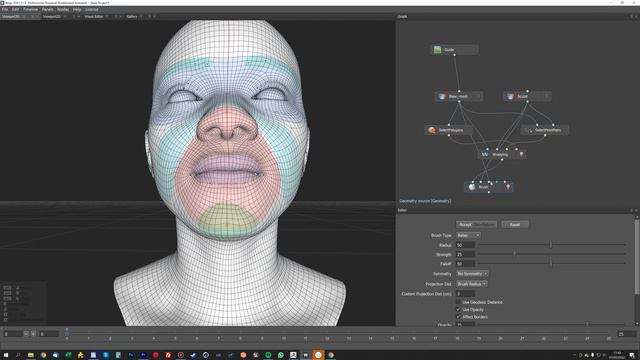This screenshot has width=640, height=360.
Task: Open the Symmetry dropdown
Action: [472, 274]
